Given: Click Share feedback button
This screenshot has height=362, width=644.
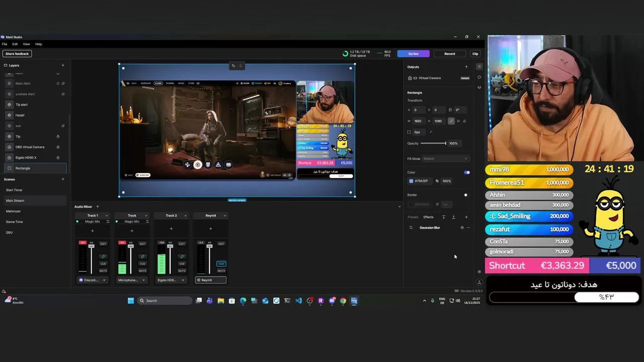Looking at the screenshot, I should click(17, 54).
